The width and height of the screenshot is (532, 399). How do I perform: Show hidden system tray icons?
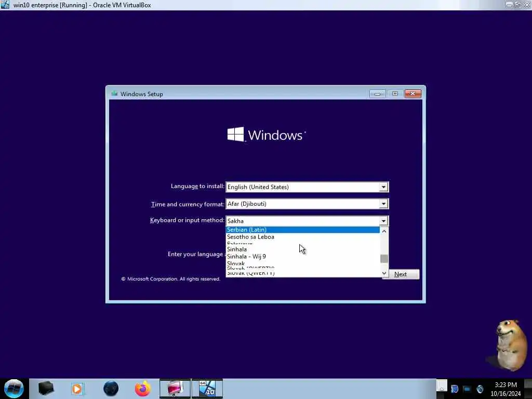point(442,386)
